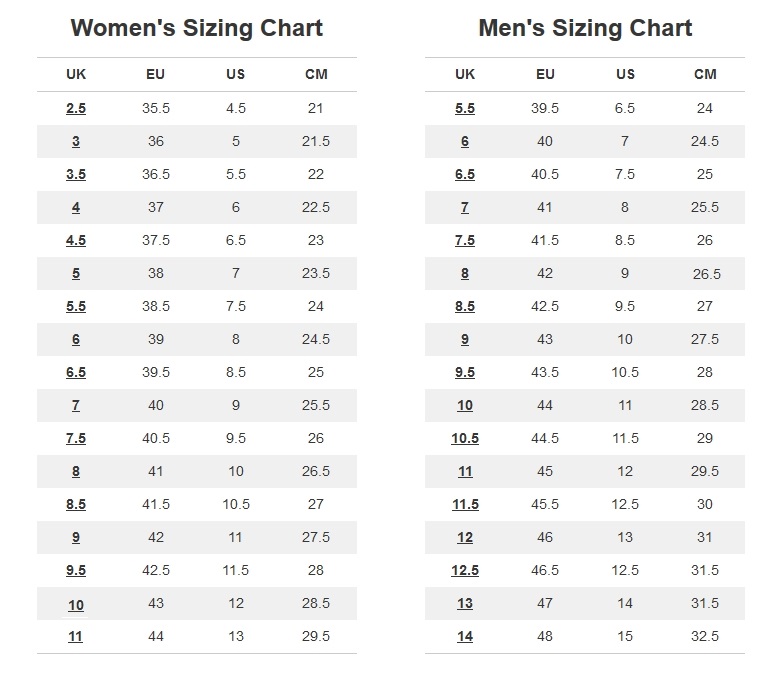Choose Women's UK size 11 link

click(x=76, y=636)
